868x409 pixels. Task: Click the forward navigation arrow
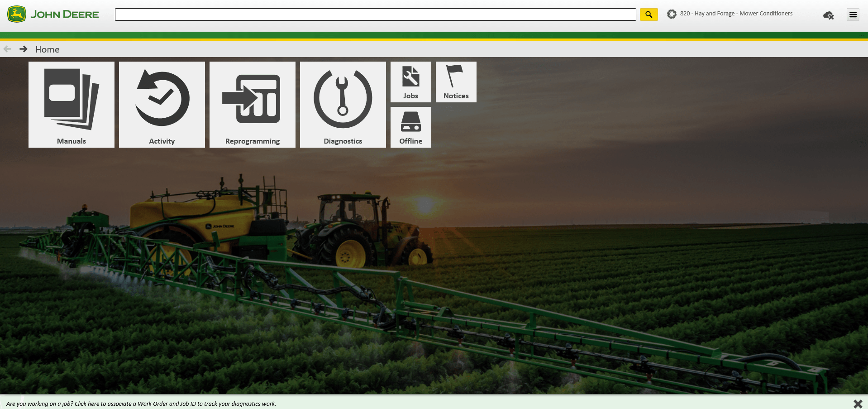coord(23,49)
